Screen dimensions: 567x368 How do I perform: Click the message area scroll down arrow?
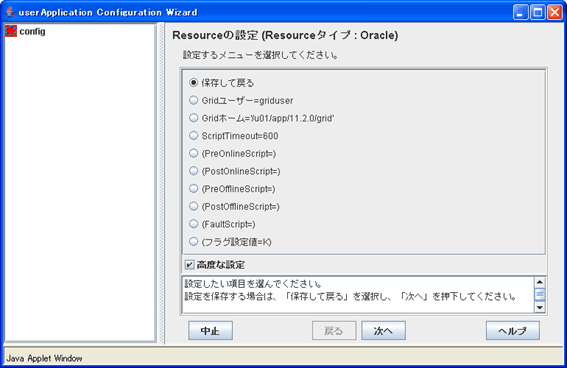540,308
